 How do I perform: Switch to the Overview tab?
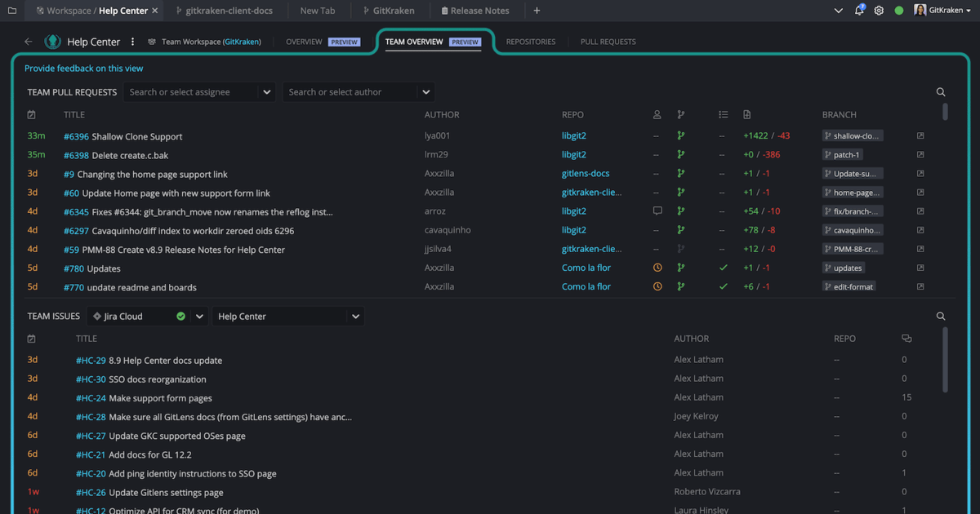point(304,41)
